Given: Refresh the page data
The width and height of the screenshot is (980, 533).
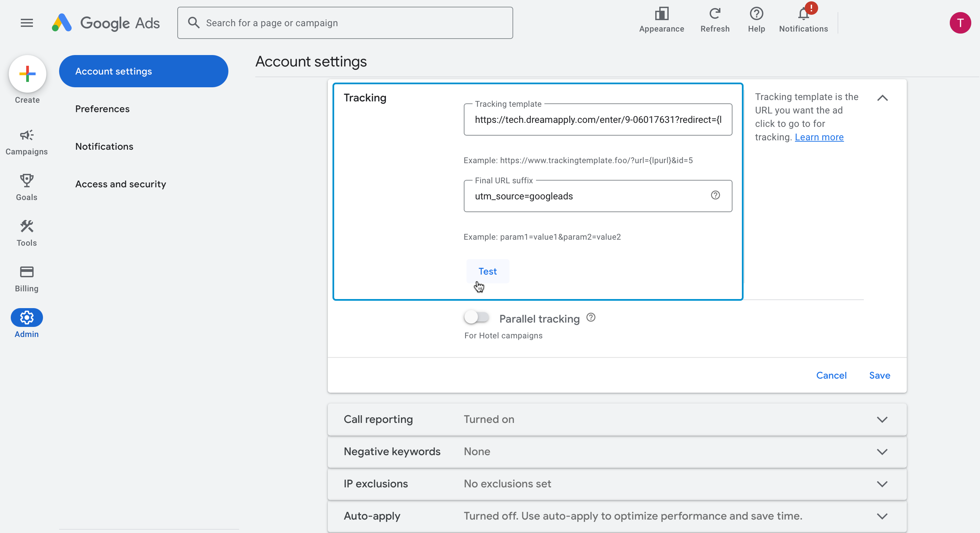Looking at the screenshot, I should click(715, 20).
